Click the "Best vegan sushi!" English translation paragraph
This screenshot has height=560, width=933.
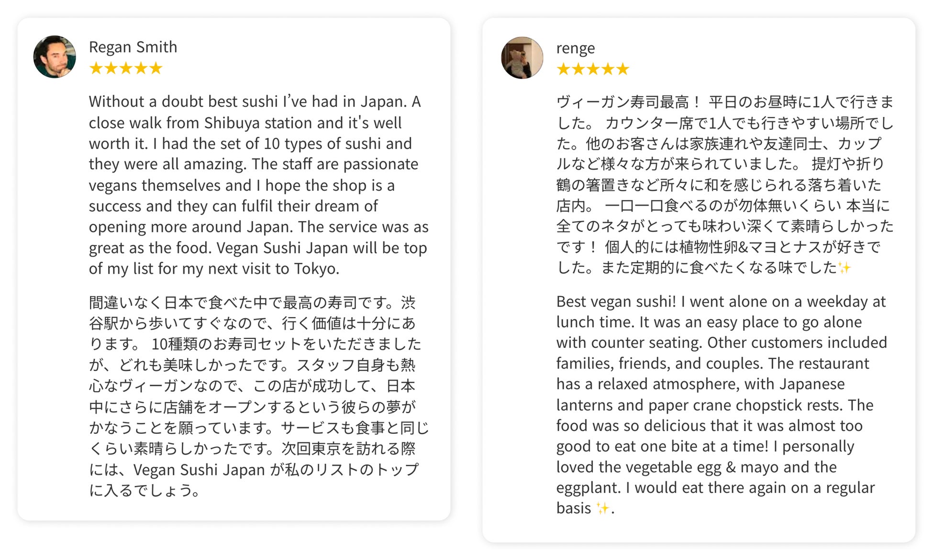[x=721, y=405]
